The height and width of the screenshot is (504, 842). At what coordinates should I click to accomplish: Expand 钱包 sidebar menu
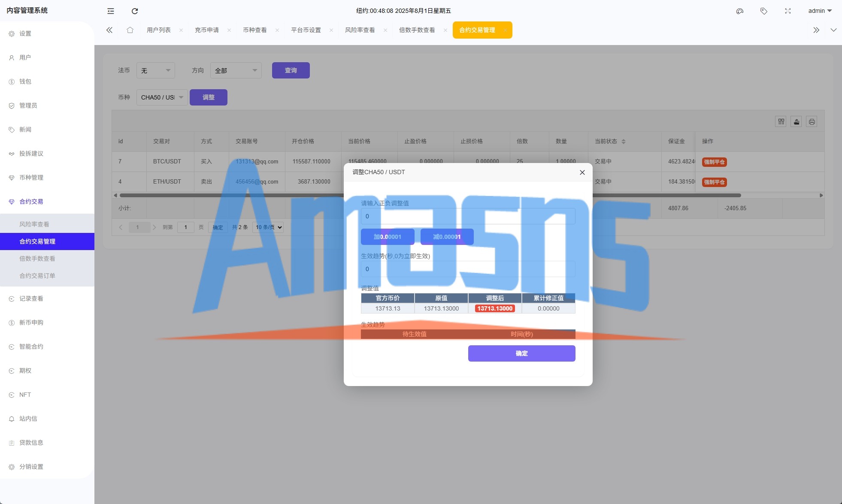point(47,81)
